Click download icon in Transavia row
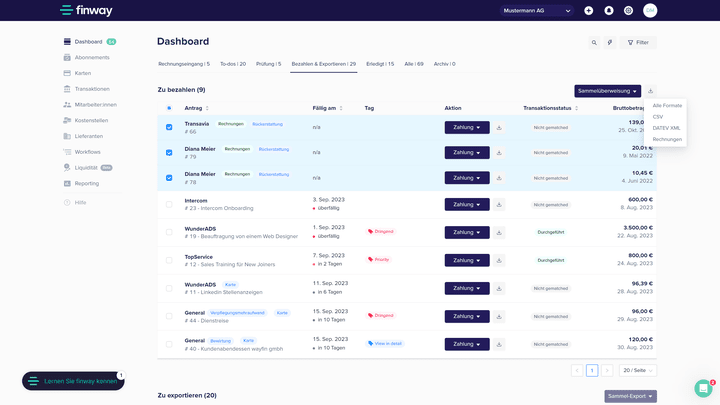720x405 pixels. 499,127
